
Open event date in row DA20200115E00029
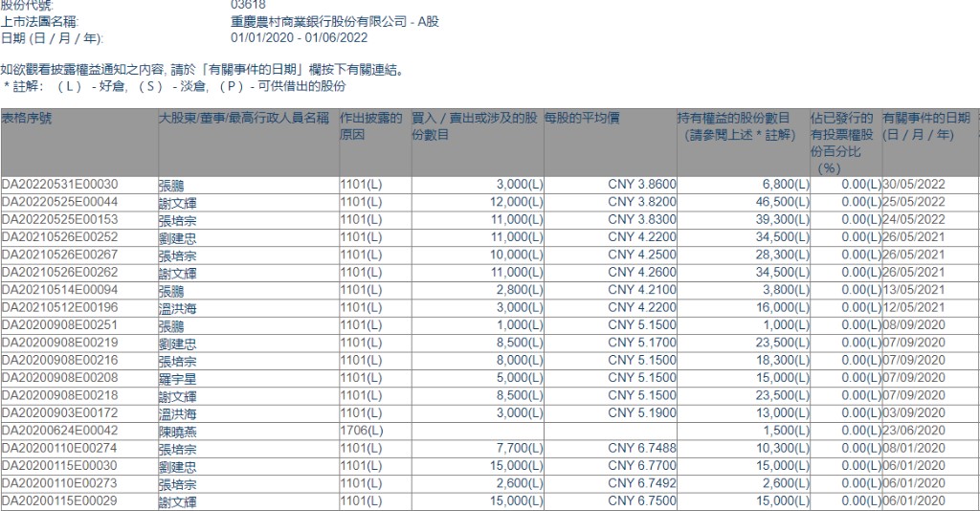pos(914,500)
